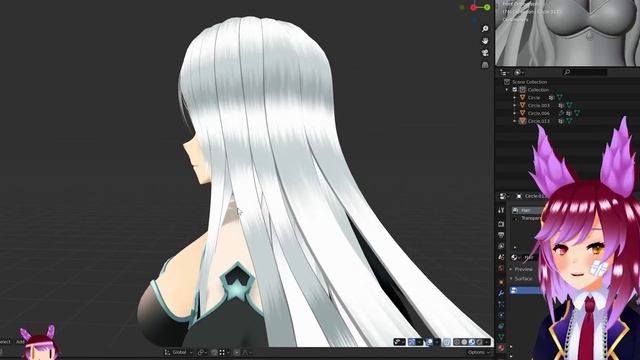Click the Circle.013 mesh data triangle icon
The width and height of the screenshot is (640, 360).
coord(569,121)
